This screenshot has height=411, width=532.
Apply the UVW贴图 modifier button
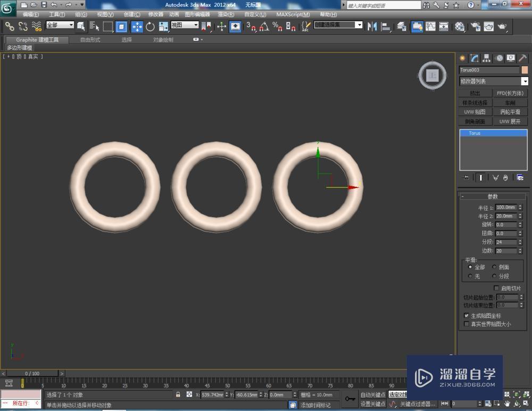click(x=475, y=112)
